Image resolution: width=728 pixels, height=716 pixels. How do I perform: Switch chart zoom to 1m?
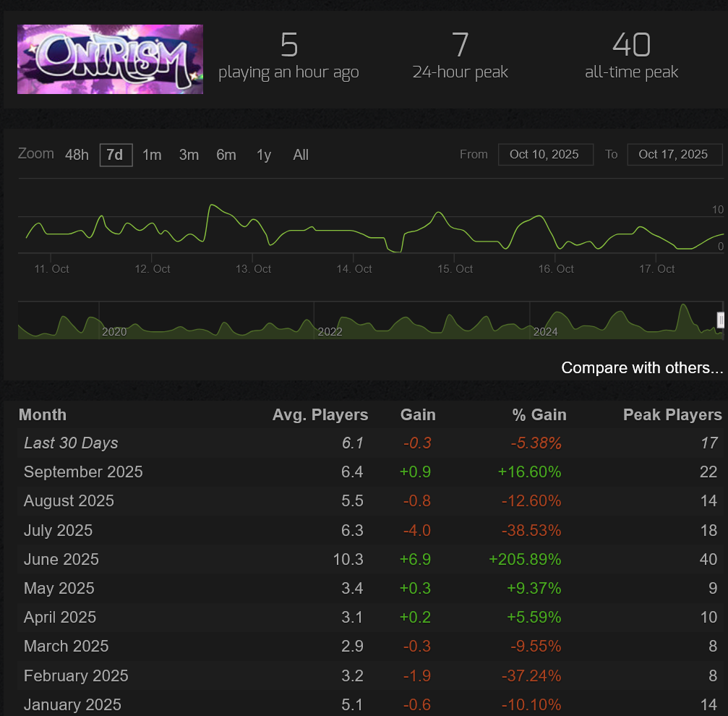[x=152, y=155]
